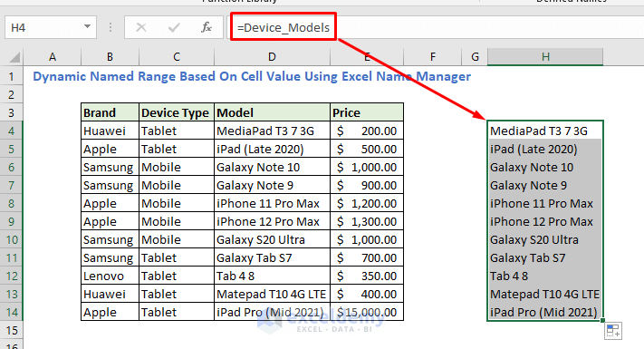Select row 14 header
The width and height of the screenshot is (644, 349).
12,312
